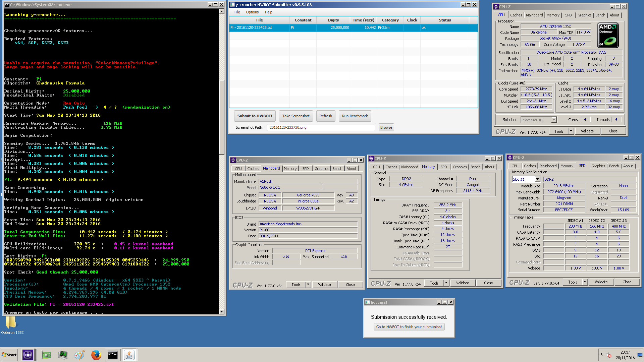Click the Digits column header
The height and width of the screenshot is (362, 644).
coord(333,20)
